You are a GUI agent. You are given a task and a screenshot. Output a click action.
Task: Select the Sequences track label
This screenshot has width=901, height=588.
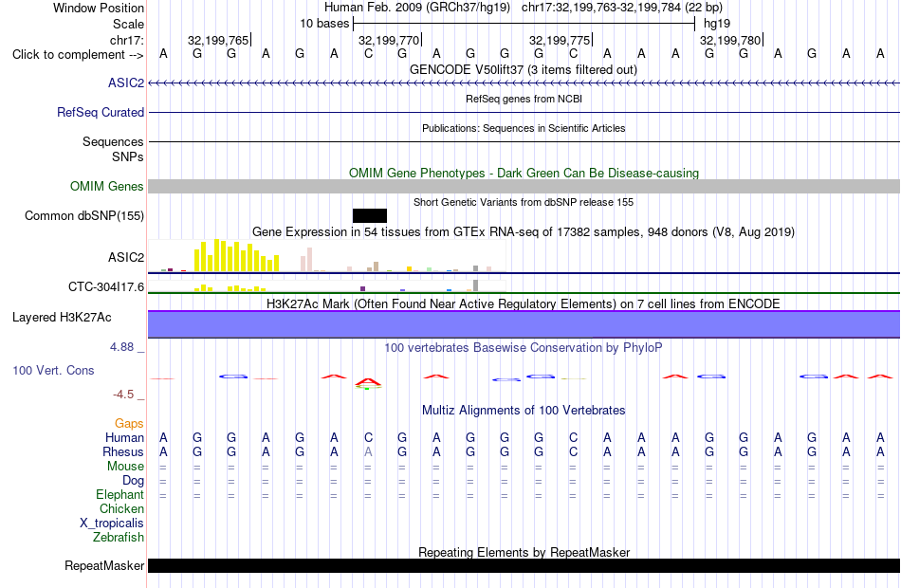[x=113, y=142]
